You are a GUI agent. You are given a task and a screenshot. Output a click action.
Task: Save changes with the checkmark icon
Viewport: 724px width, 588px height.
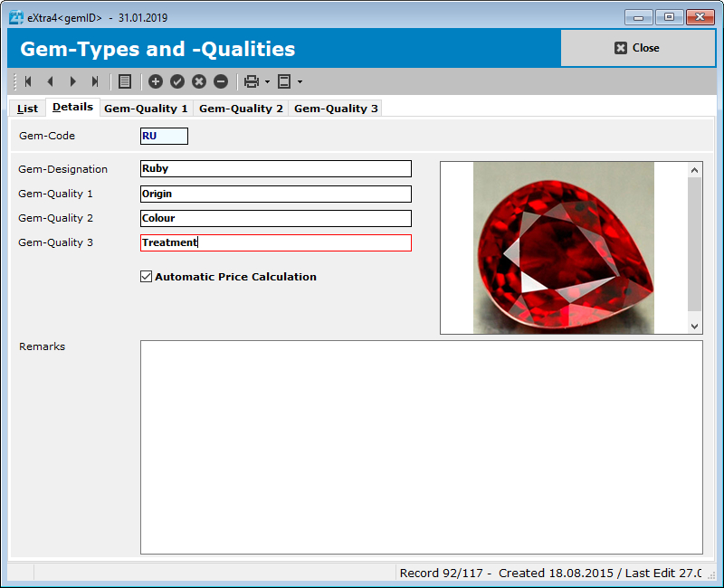(176, 81)
